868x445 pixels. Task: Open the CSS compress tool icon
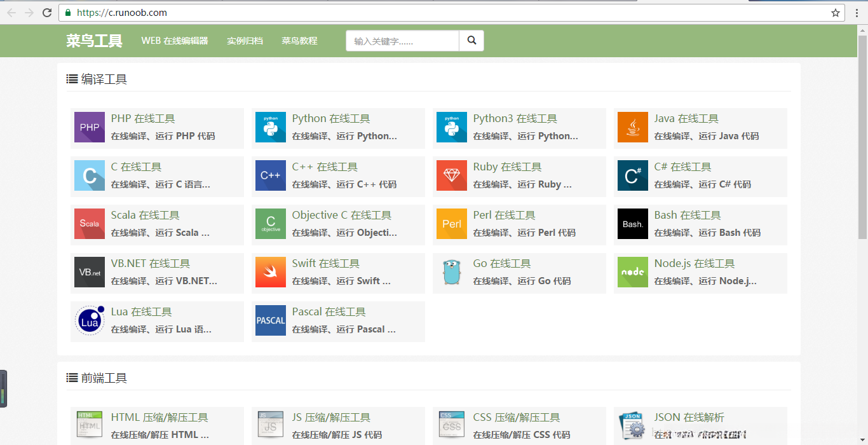452,426
